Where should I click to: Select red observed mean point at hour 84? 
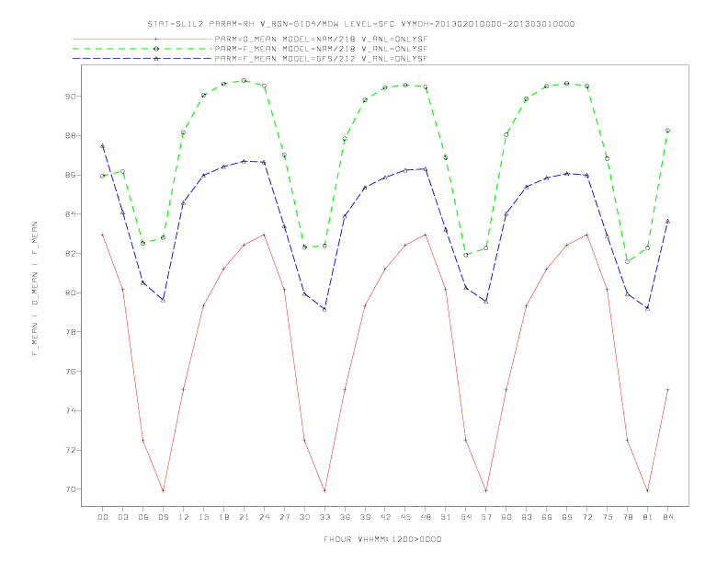pos(667,390)
